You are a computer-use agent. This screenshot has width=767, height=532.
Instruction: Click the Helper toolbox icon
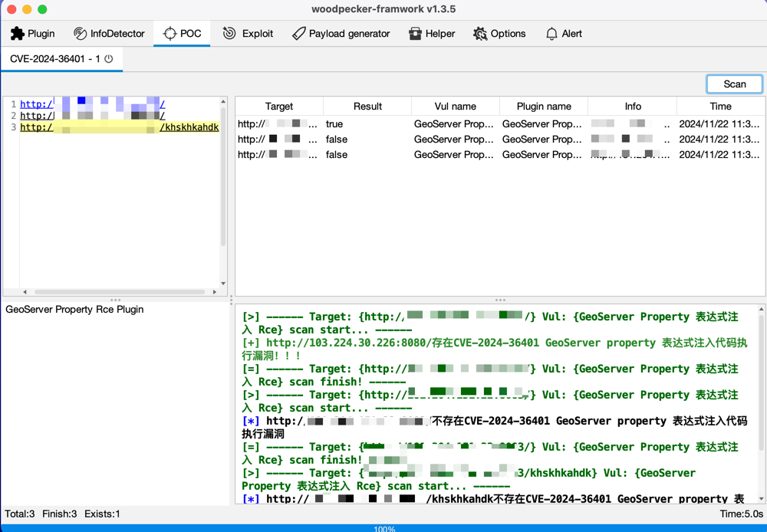coord(415,33)
